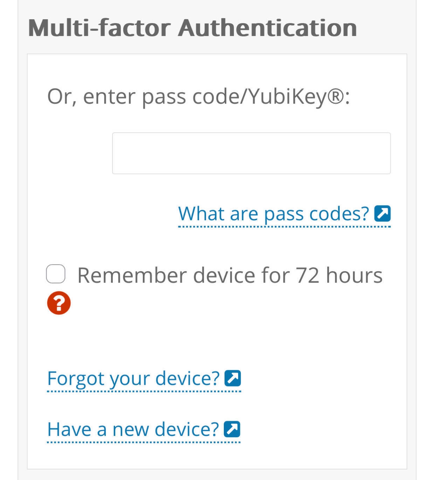Click the "Remember device for 72 hours" label
Viewport: 448px width, 480px height.
pos(229,275)
